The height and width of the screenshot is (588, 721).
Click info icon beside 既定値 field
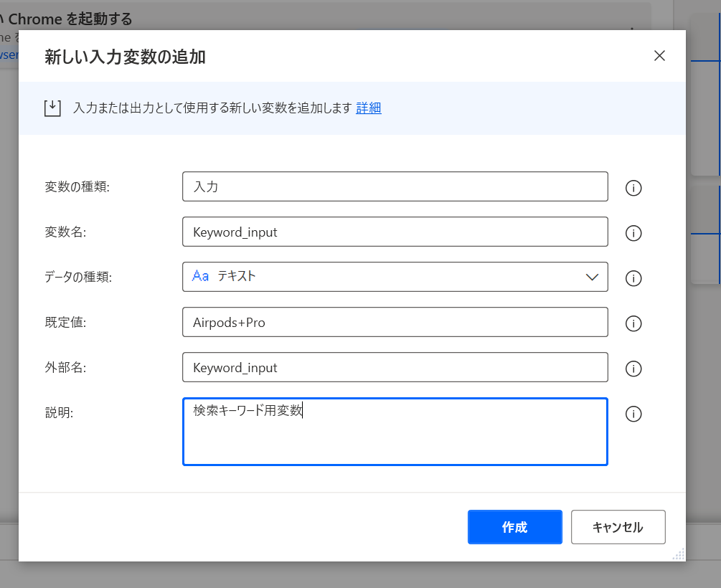[633, 323]
